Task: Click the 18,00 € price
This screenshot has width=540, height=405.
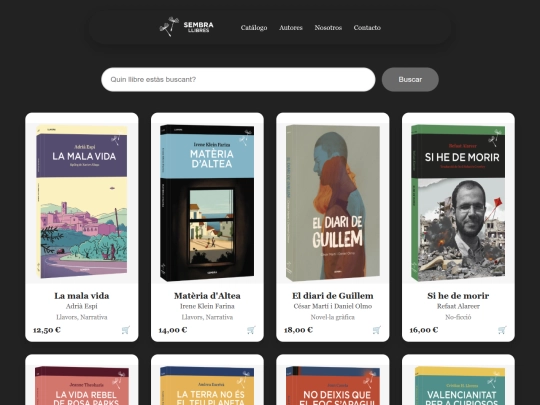Action: tap(298, 330)
